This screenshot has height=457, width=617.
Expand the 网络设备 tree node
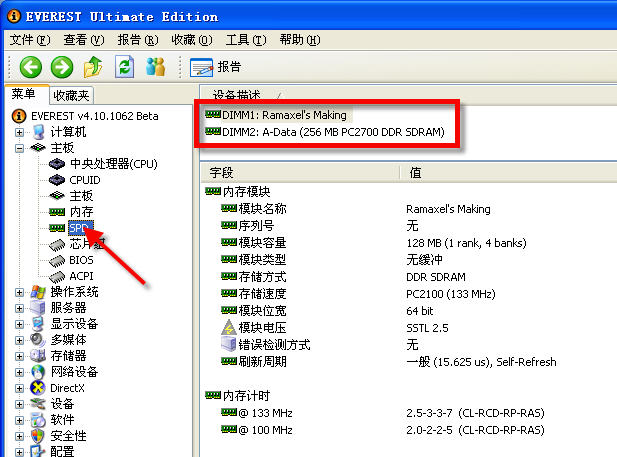pos(19,372)
